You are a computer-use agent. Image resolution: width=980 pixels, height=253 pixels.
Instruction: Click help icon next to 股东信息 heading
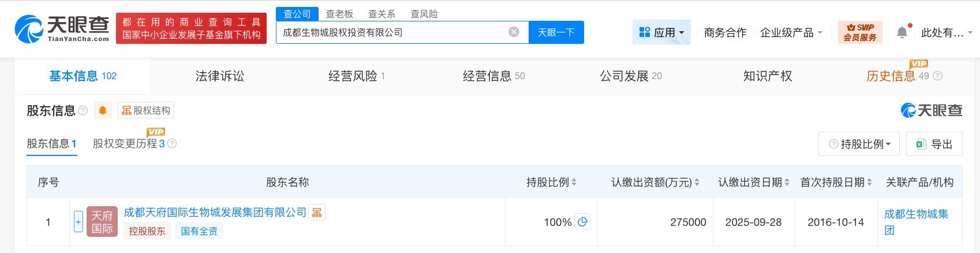tap(83, 110)
